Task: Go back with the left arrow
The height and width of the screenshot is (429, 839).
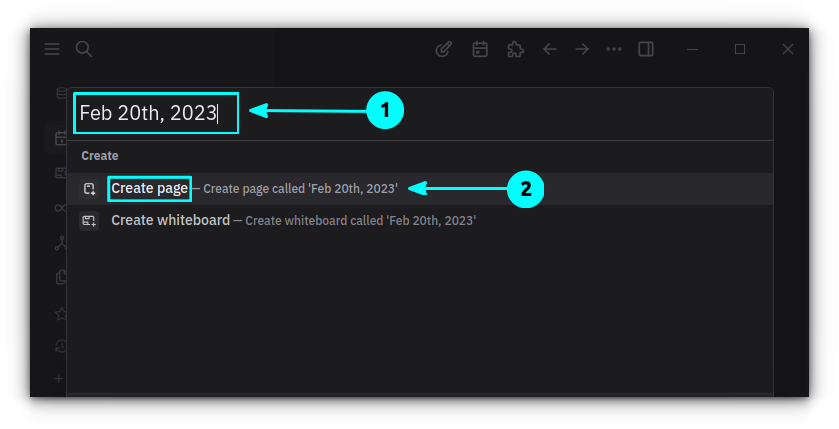Action: tap(549, 49)
